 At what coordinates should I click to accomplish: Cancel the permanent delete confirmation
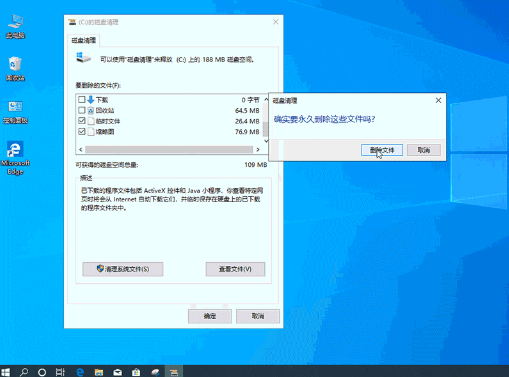pos(424,150)
